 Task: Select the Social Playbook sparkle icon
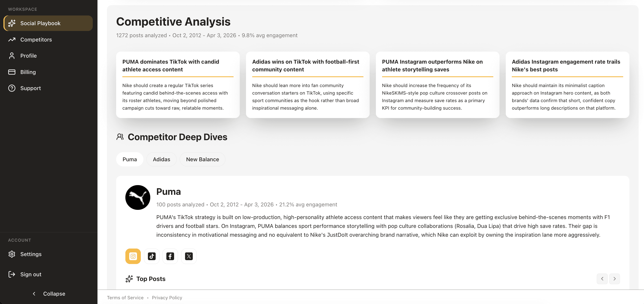click(12, 23)
